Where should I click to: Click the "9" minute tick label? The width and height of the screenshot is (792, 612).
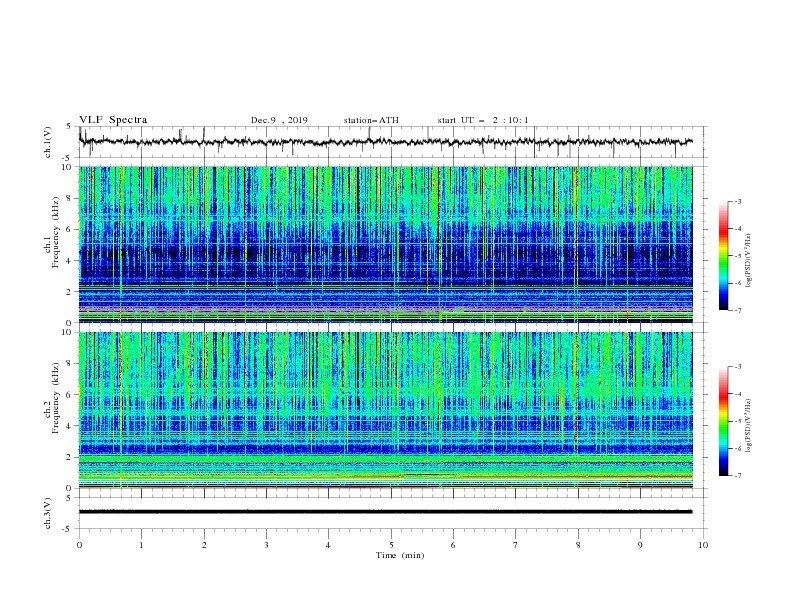(640, 545)
